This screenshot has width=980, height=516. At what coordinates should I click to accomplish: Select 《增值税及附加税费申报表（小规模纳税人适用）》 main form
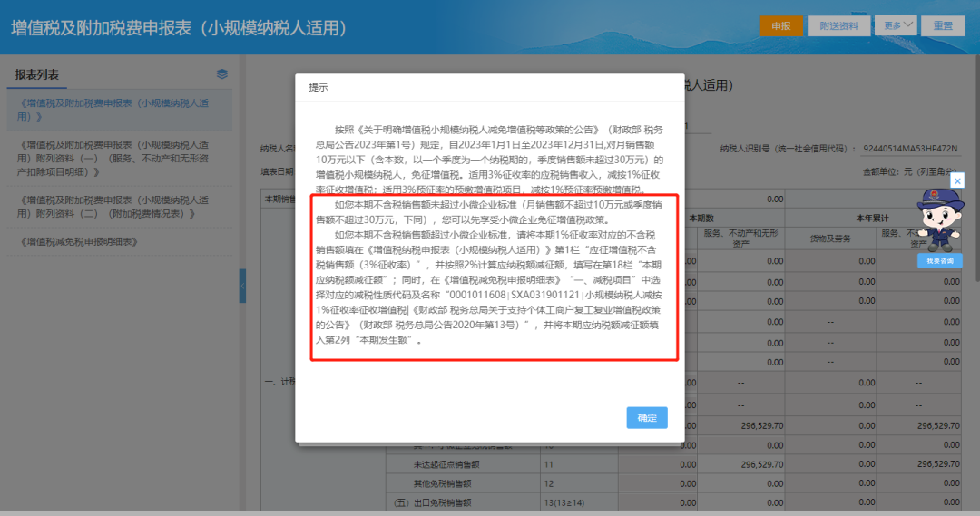point(120,110)
